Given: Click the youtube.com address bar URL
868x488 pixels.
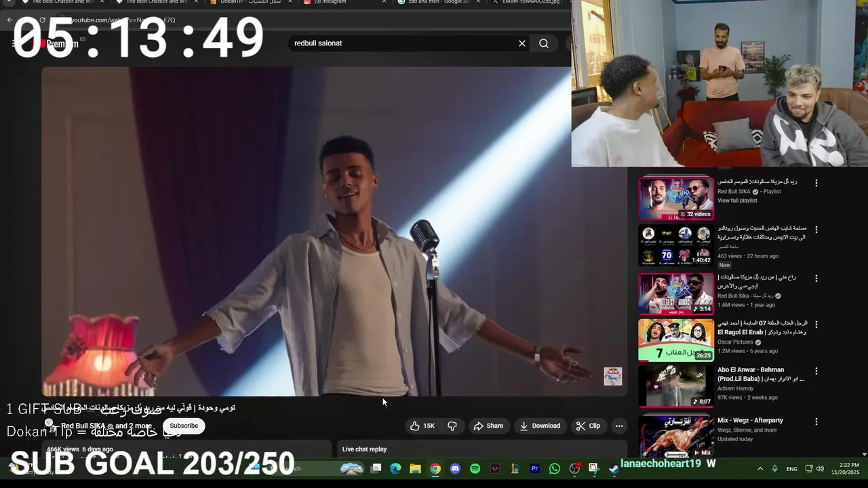Looking at the screenshot, I should coord(122,20).
